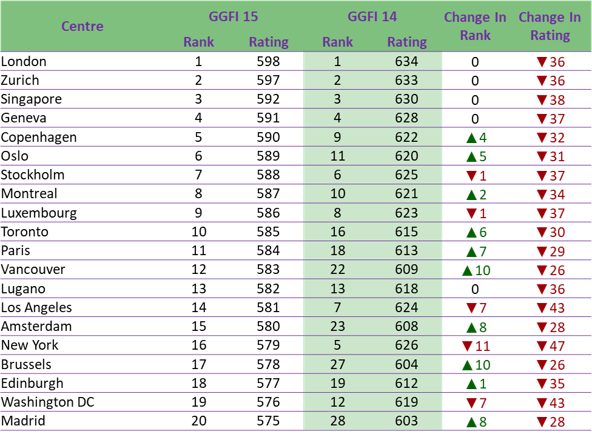Select the New York centre cell
The height and width of the screenshot is (440, 592).
click(x=30, y=345)
